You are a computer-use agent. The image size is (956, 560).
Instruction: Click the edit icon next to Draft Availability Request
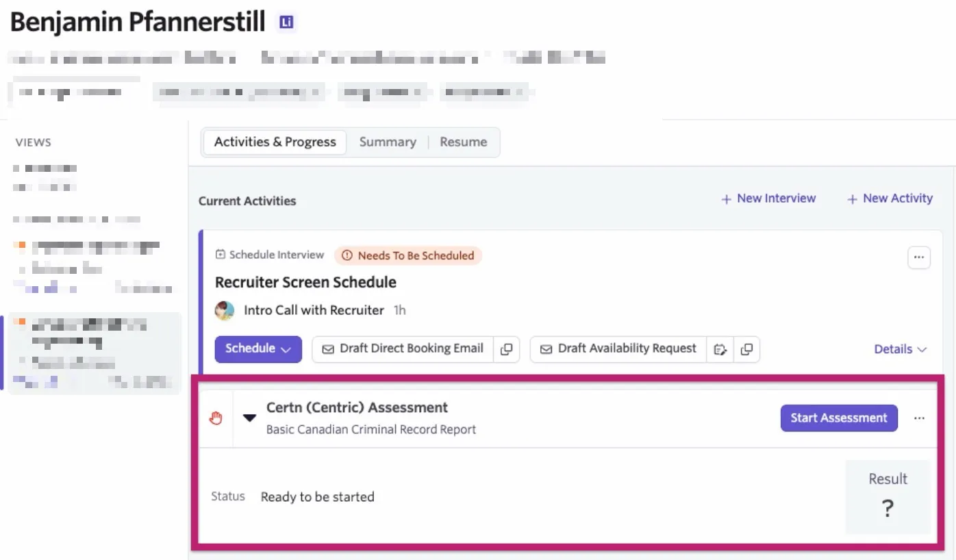coord(720,349)
